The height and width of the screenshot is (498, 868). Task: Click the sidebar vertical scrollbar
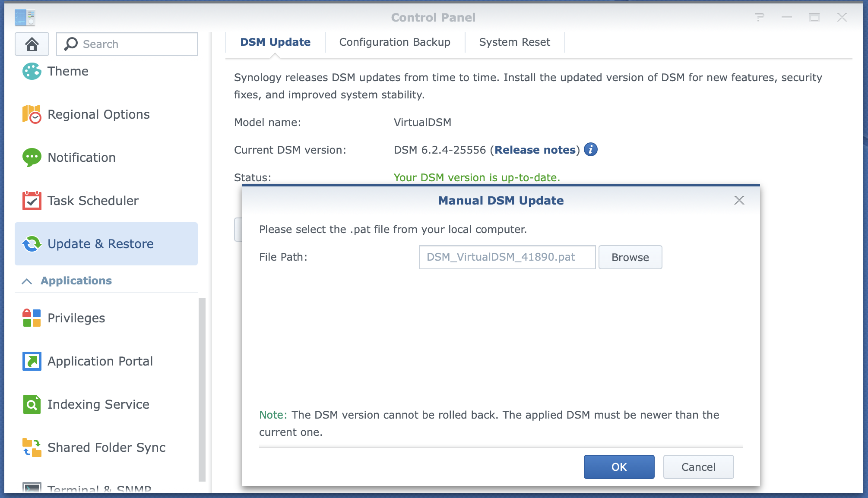202,389
